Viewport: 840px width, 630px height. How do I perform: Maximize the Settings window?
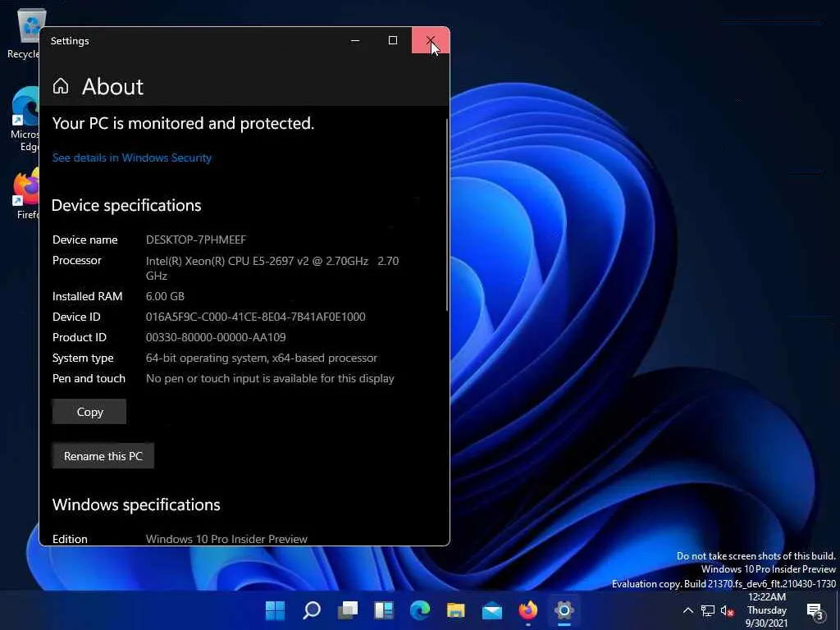point(393,41)
